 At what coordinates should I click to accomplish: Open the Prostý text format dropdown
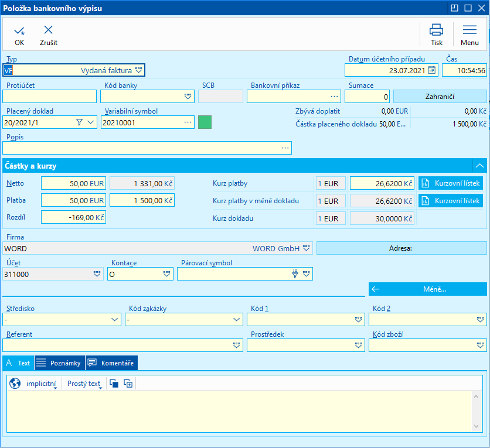pyautogui.click(x=85, y=384)
